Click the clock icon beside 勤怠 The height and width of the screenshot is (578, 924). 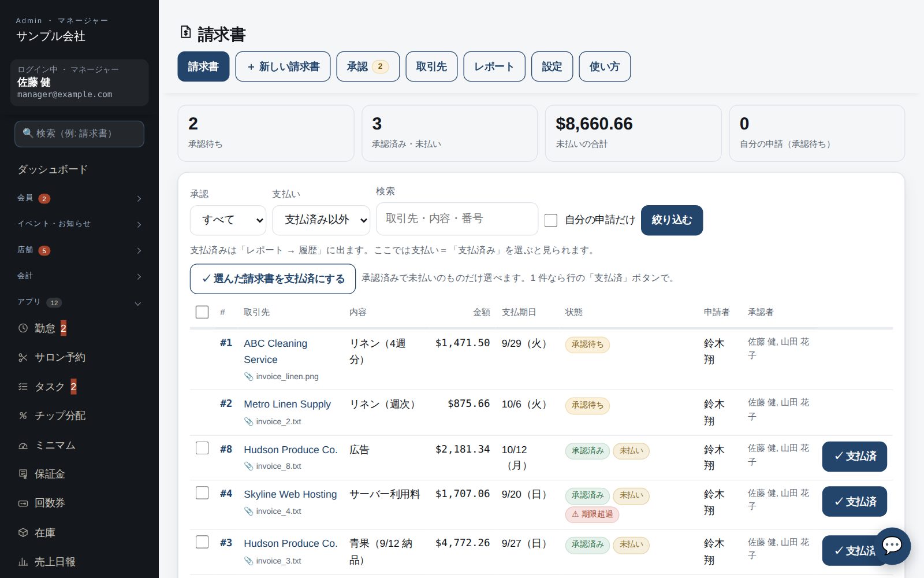tap(23, 328)
